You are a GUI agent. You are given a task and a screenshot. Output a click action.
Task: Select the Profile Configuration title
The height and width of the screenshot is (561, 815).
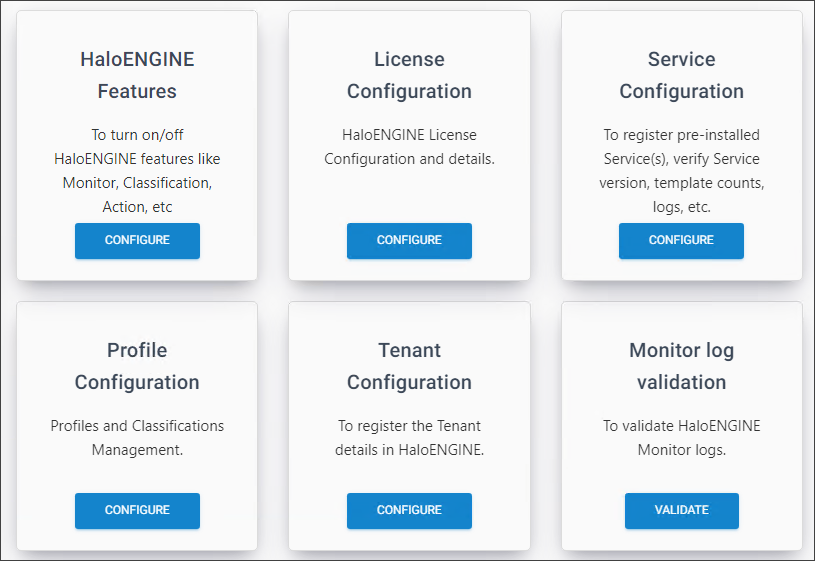137,366
